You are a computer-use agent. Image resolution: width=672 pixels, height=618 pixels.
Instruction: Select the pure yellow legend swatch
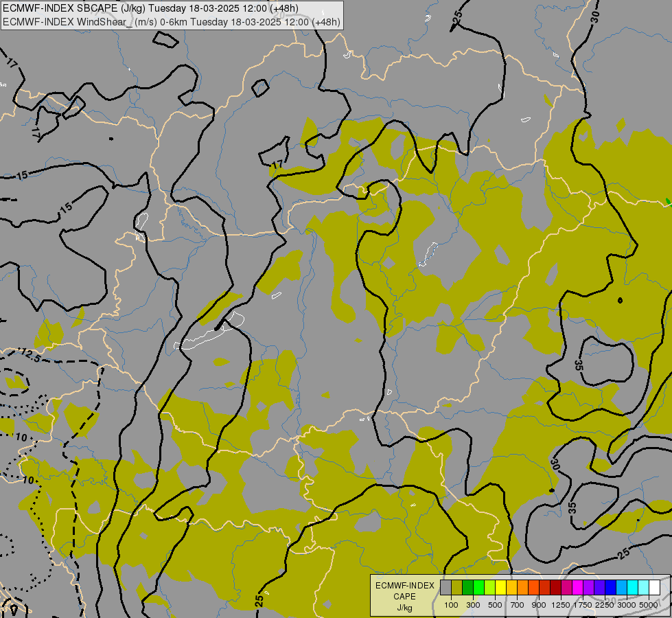500,587
